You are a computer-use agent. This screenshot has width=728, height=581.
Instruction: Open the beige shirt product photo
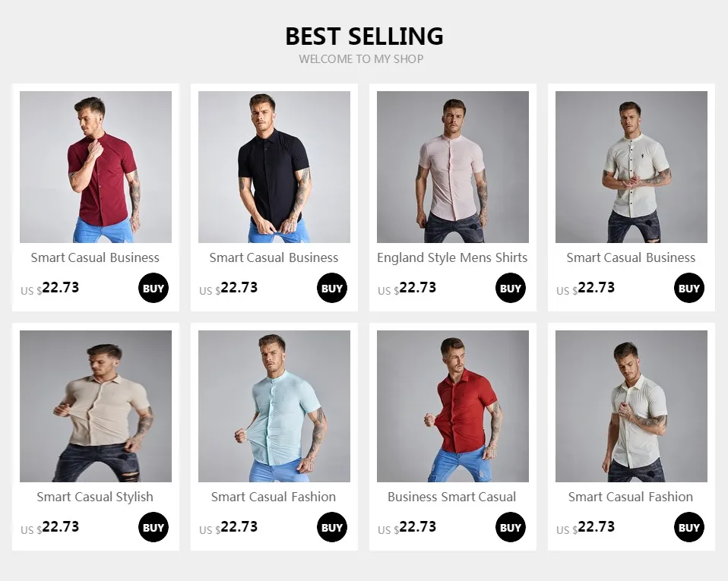96,406
